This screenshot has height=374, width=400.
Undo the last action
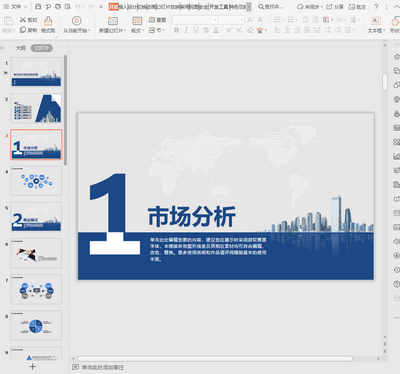point(78,7)
